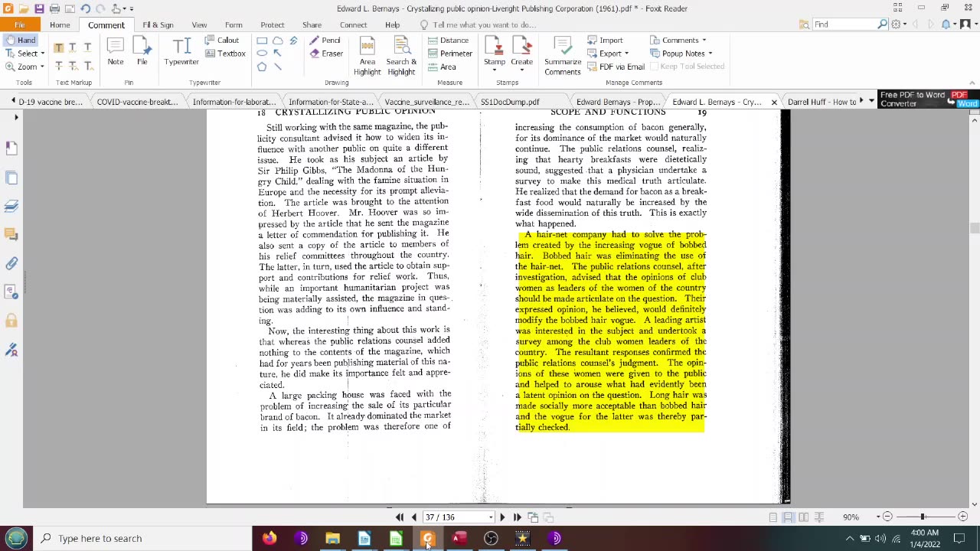Click FDF via Email
The image size is (980, 551).
click(616, 67)
